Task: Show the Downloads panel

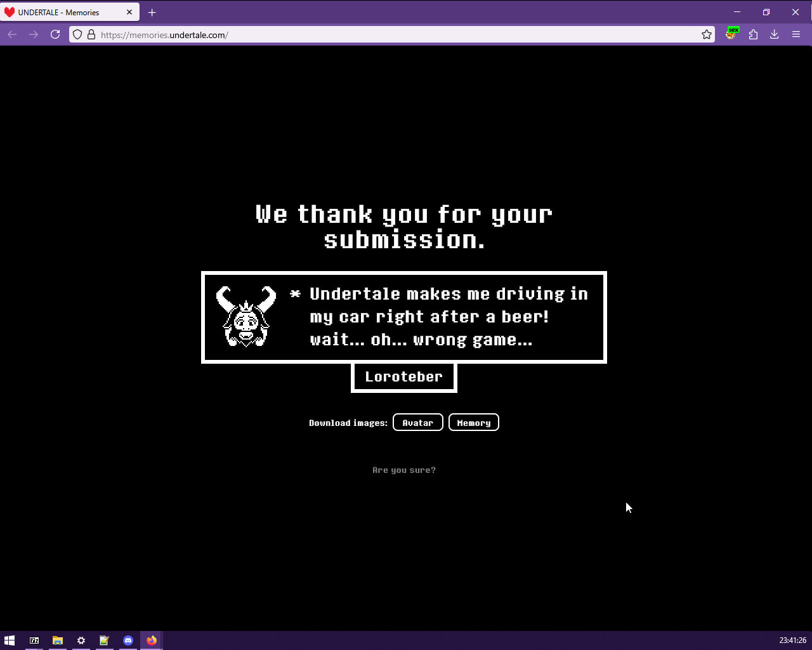Action: tap(775, 35)
